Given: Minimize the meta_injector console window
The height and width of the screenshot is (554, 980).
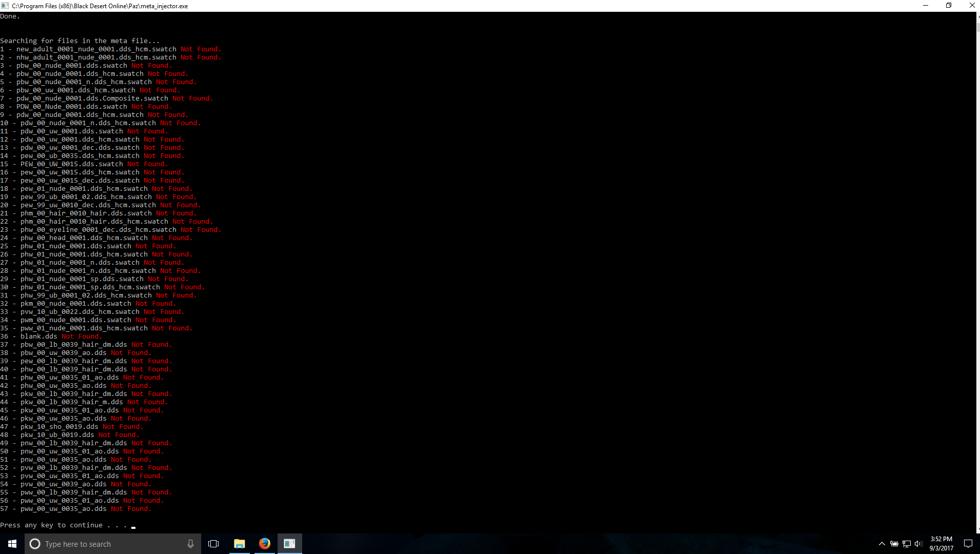Looking at the screenshot, I should tap(926, 6).
